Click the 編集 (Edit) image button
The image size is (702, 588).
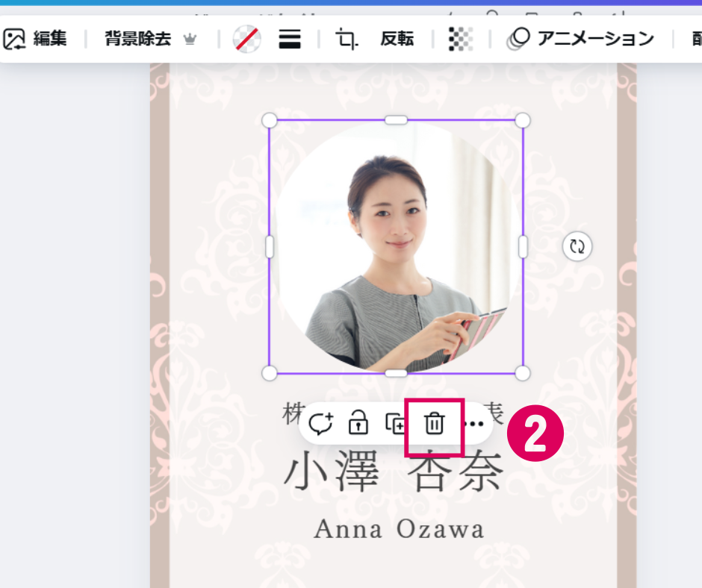(x=36, y=39)
